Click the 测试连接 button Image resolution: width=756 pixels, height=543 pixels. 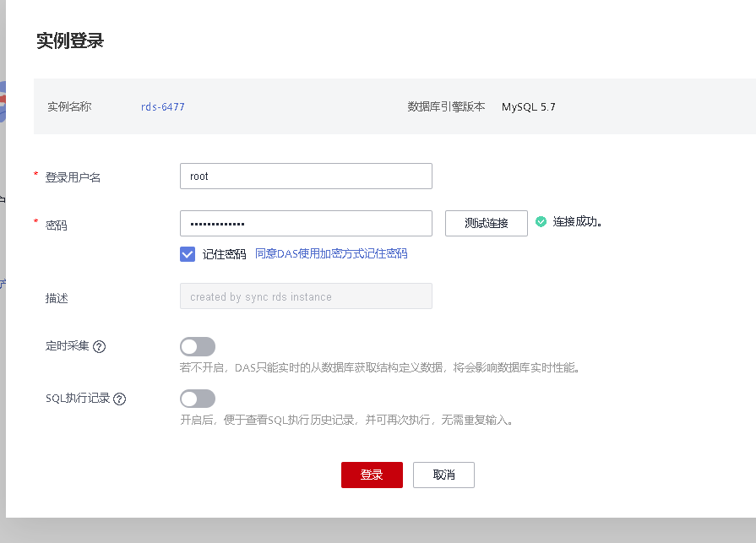(486, 223)
